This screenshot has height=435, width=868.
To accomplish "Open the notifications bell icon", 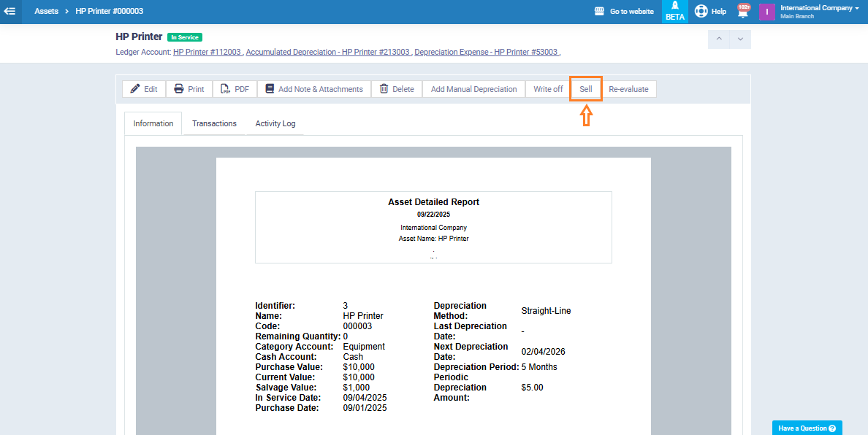I will [x=743, y=12].
